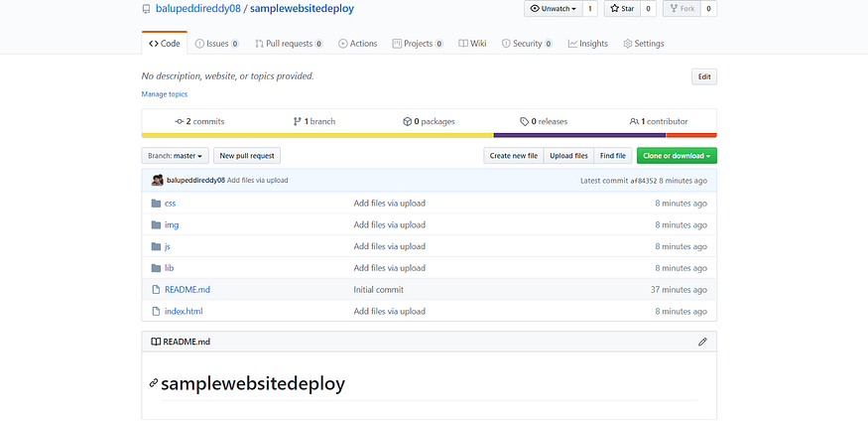The height and width of the screenshot is (421, 868).
Task: Click the js folder icon
Action: pos(156,246)
